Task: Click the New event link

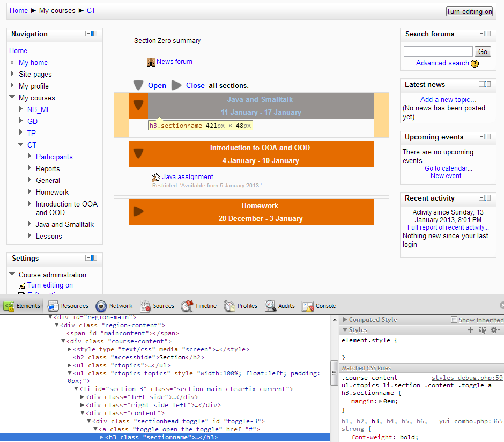Action: 448,176
